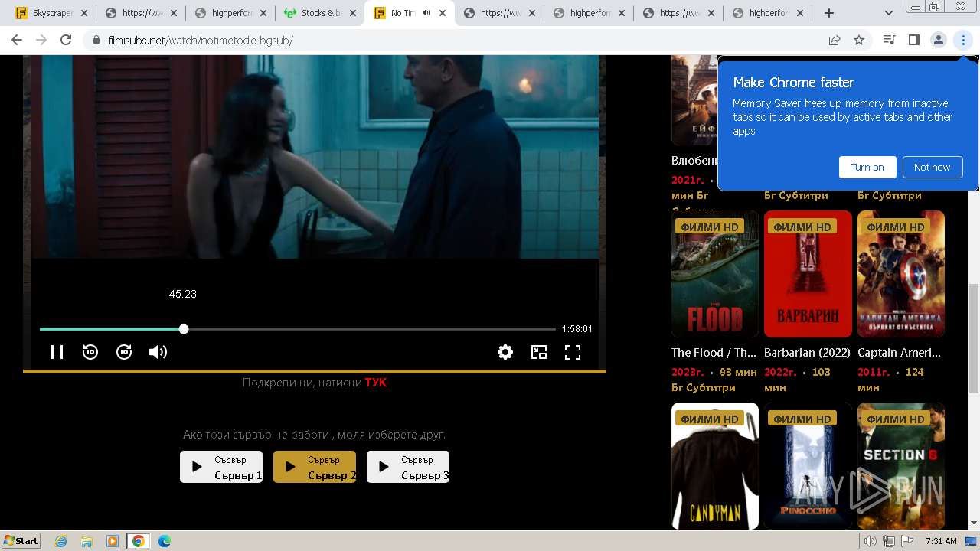
Task: Open The Flood movie poster
Action: (x=715, y=274)
